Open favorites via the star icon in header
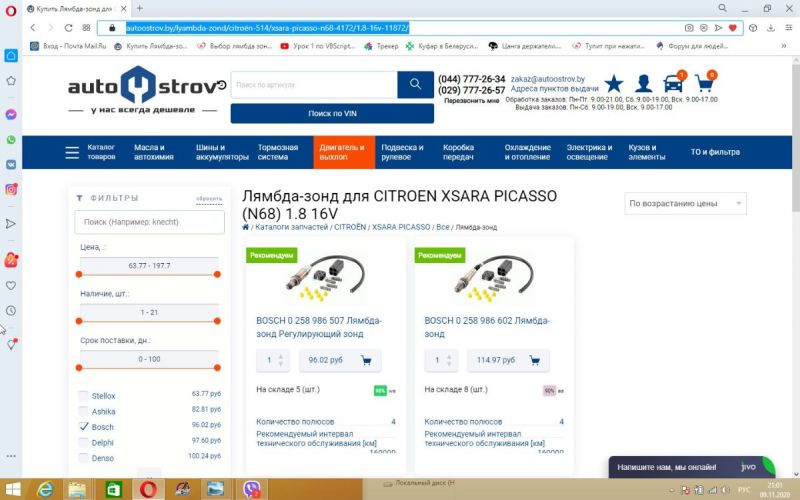Image resolution: width=800 pixels, height=500 pixels. tap(613, 84)
